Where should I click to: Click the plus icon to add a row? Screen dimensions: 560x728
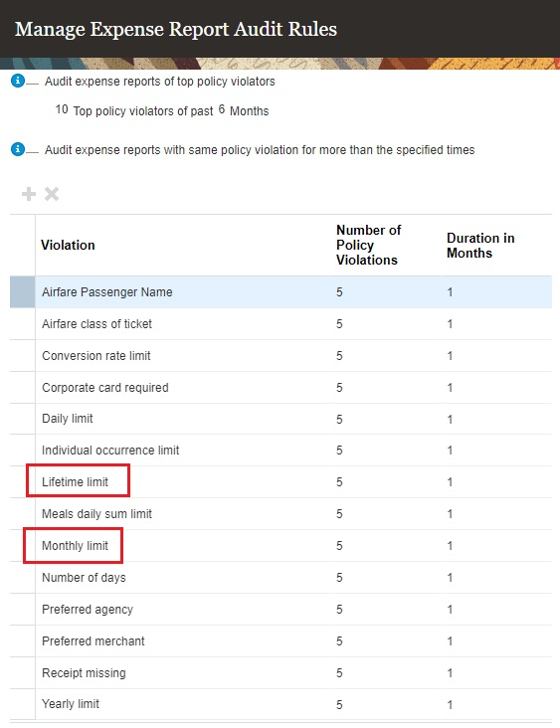coord(29,194)
